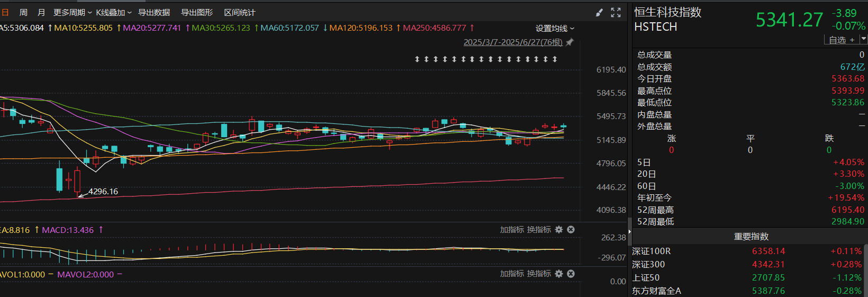Click the MACD:13.436 indicator value

68,230
